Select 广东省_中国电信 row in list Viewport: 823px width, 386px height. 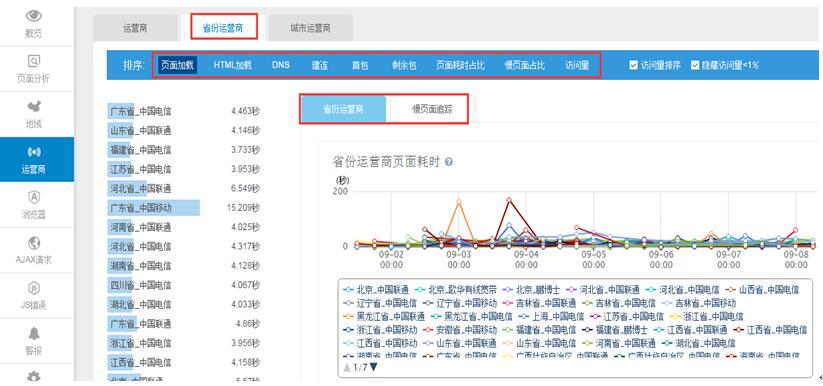point(184,111)
